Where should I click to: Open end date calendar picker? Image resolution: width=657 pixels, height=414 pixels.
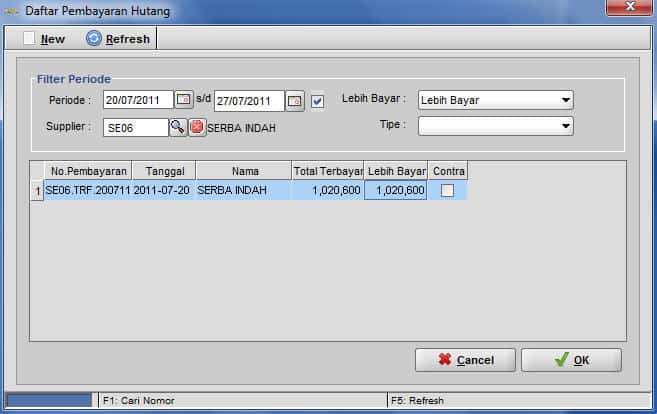pos(295,101)
